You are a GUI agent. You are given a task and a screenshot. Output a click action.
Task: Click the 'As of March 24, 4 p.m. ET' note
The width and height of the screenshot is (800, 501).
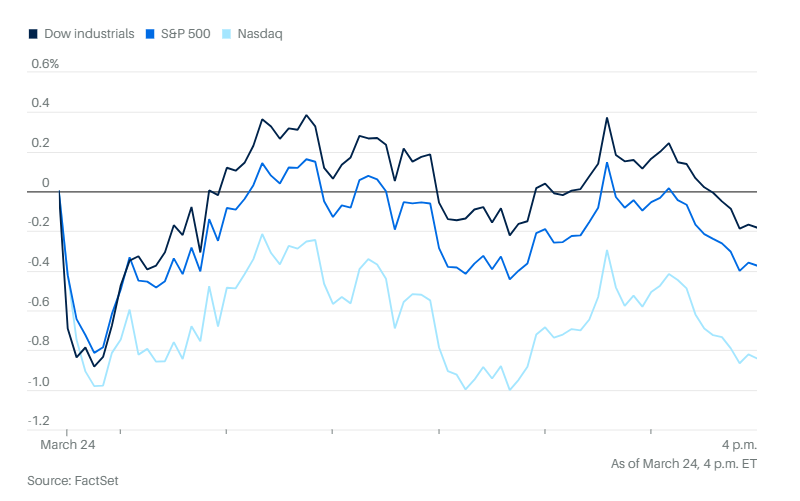(684, 463)
